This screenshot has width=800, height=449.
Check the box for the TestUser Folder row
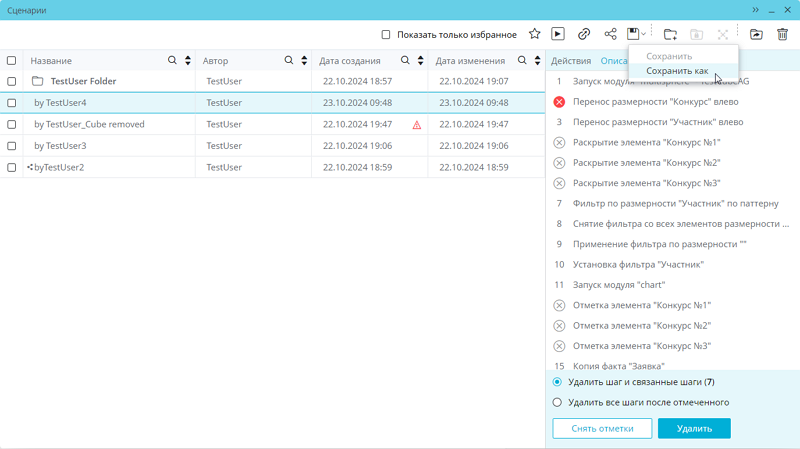(12, 82)
